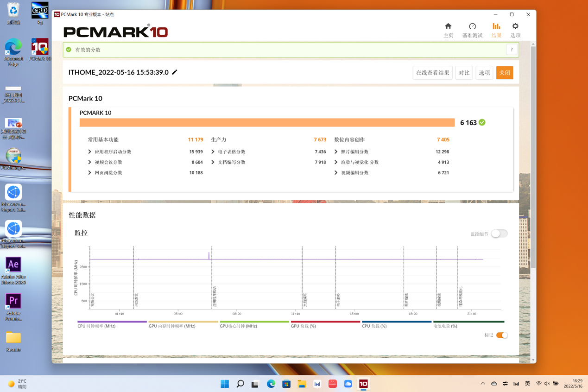Show hidden system tray icons
The width and height of the screenshot is (588, 392).
point(483,384)
